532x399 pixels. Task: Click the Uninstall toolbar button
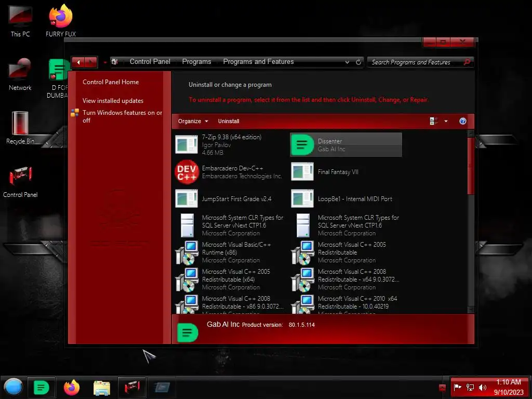229,121
